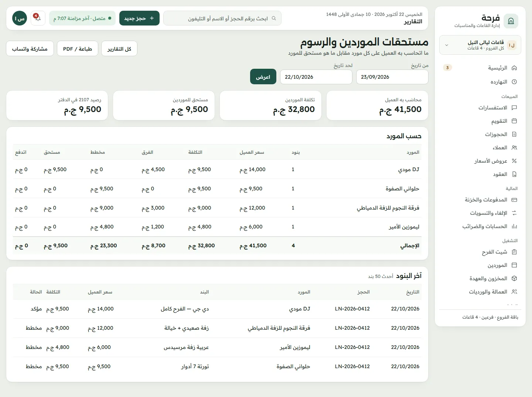This screenshot has height=397, width=532.
Task: Click the calendar icon beside التقويم
Action: coord(514,121)
